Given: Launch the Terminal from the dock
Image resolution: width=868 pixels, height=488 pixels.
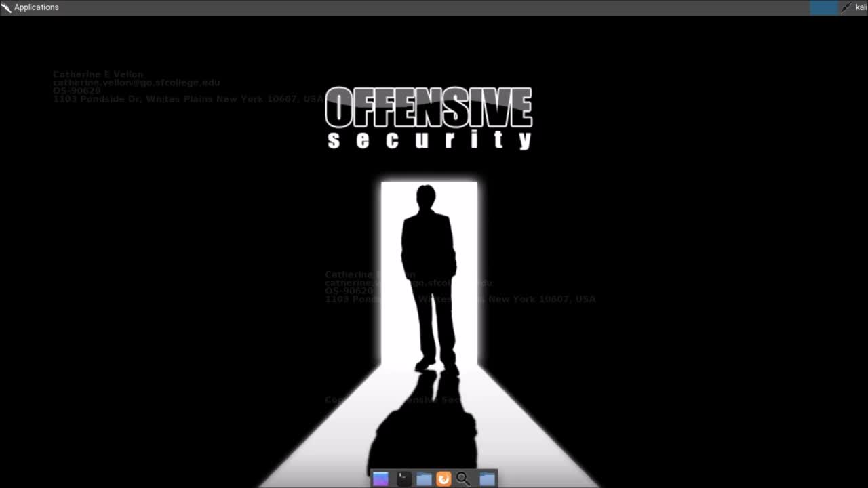Looking at the screenshot, I should tap(404, 479).
